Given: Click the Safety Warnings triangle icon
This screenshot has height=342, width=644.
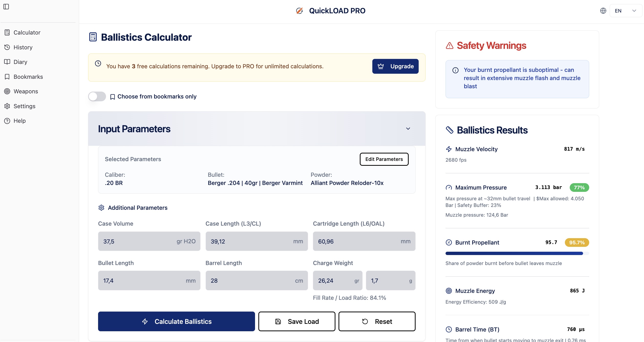Looking at the screenshot, I should [x=449, y=46].
